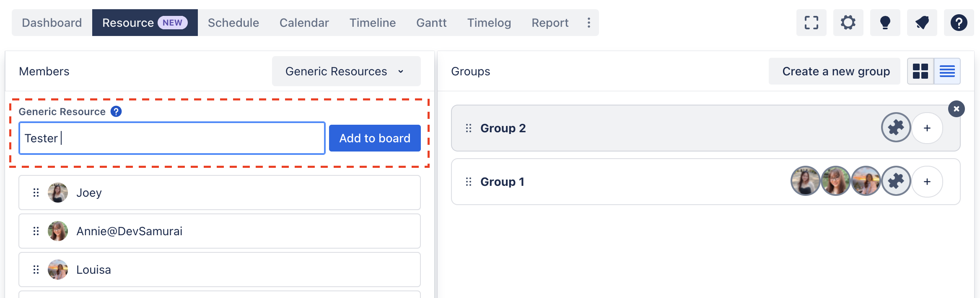
Task: Click the third member avatar in Group 1
Action: click(x=866, y=181)
